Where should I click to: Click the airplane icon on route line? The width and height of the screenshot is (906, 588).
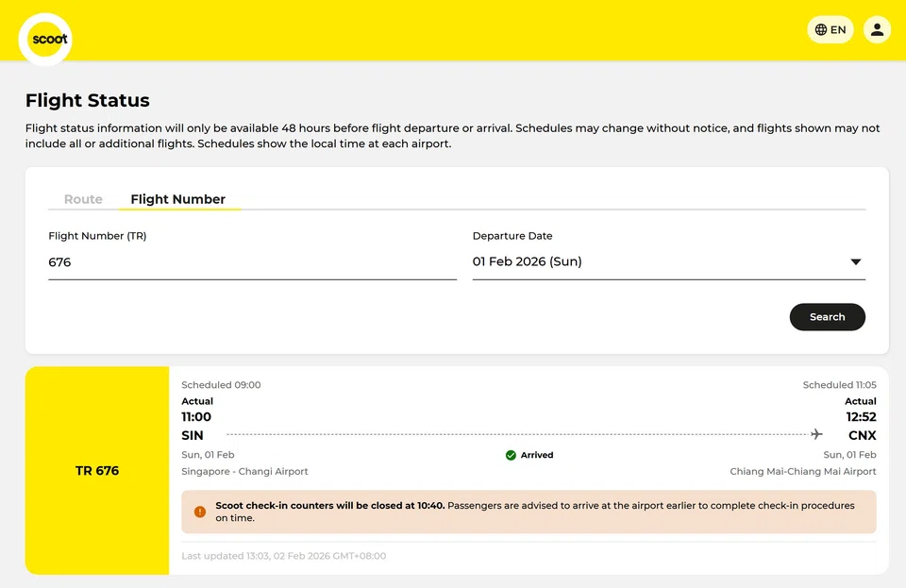point(816,435)
